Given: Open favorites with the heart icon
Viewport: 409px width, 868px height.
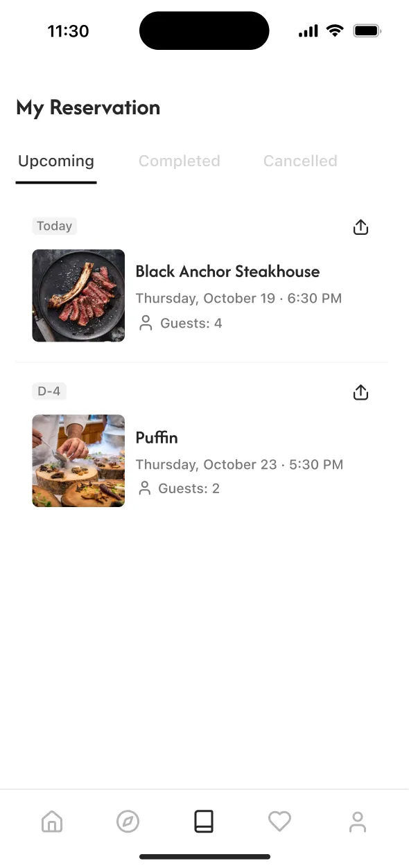Looking at the screenshot, I should coord(280,822).
